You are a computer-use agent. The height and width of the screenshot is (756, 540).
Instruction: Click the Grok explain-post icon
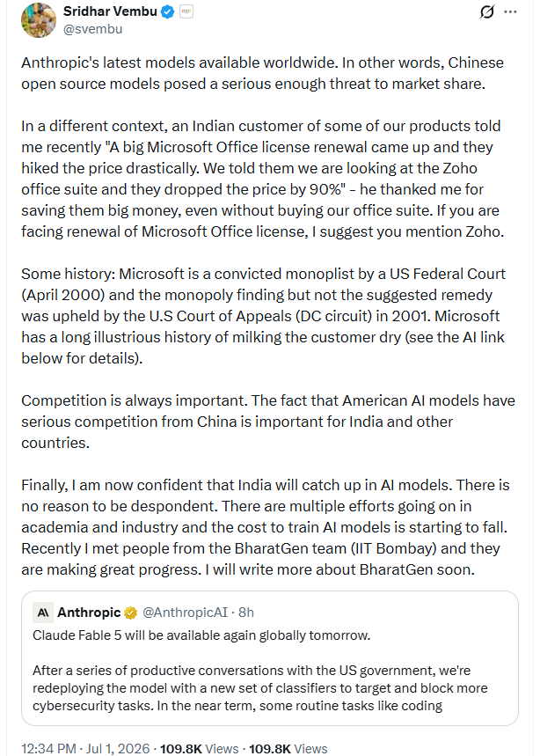pyautogui.click(x=487, y=11)
